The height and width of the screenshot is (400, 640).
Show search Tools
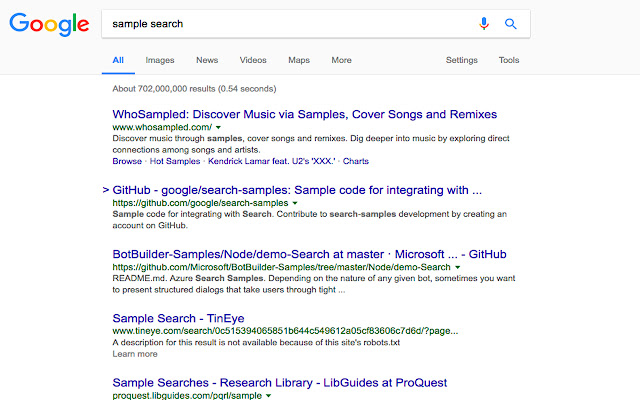click(509, 60)
